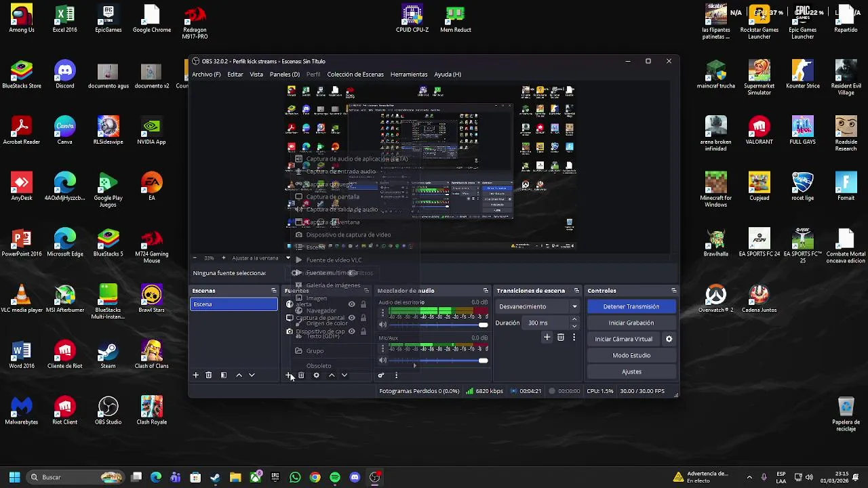Pop out the Transiciones de escena dock

tap(576, 291)
